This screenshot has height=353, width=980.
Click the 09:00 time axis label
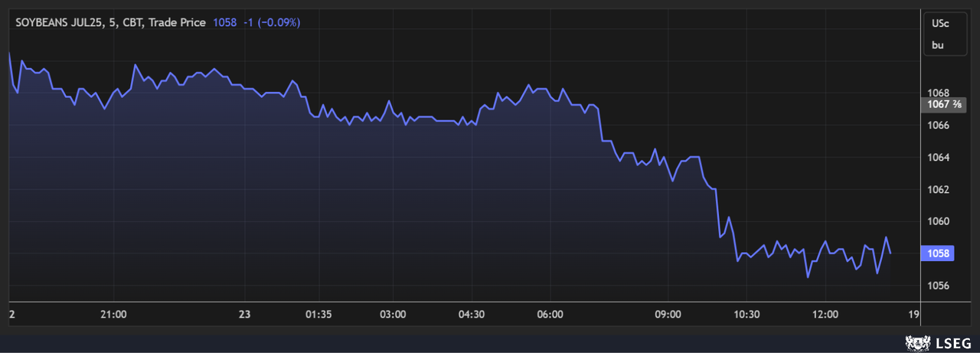pyautogui.click(x=668, y=314)
